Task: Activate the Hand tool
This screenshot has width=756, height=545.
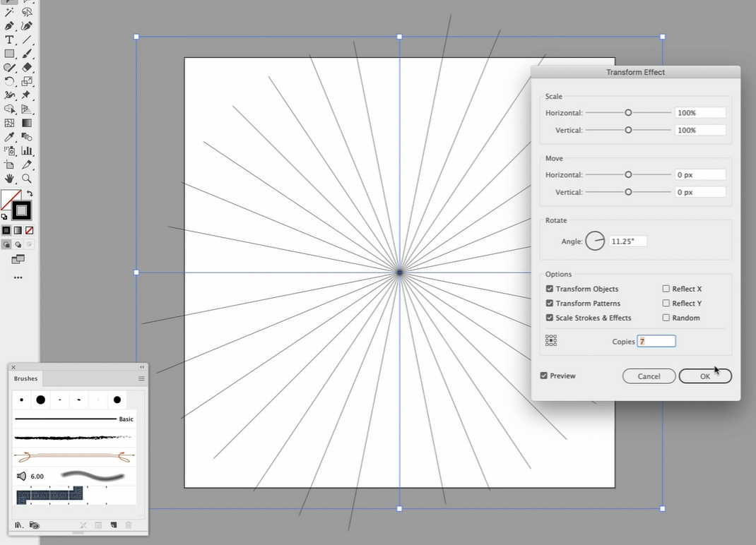Action: (x=10, y=179)
